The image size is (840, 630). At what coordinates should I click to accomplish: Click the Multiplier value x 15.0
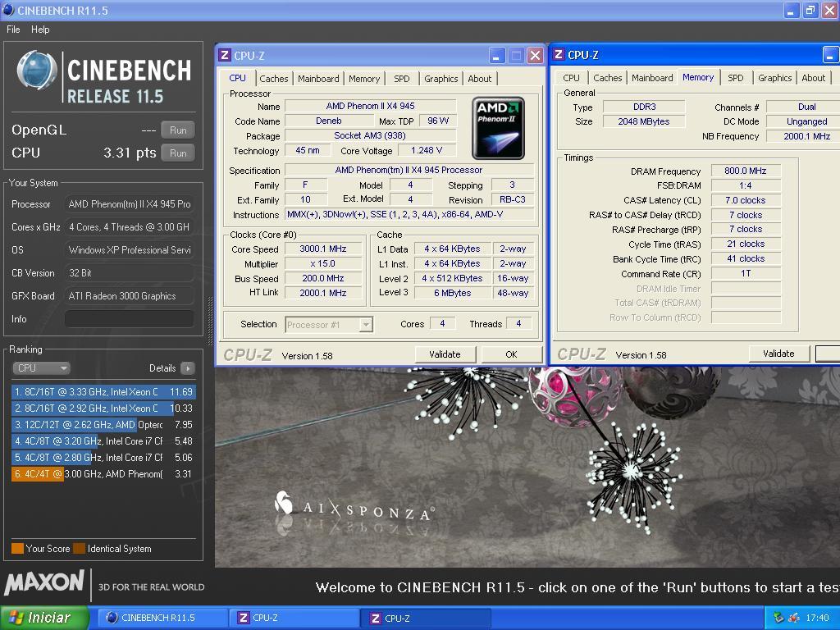click(x=323, y=263)
